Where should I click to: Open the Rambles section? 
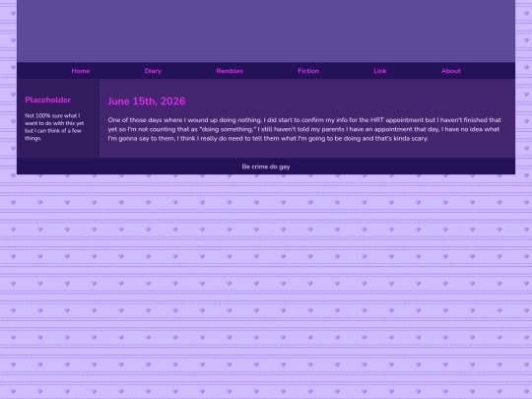coord(230,71)
